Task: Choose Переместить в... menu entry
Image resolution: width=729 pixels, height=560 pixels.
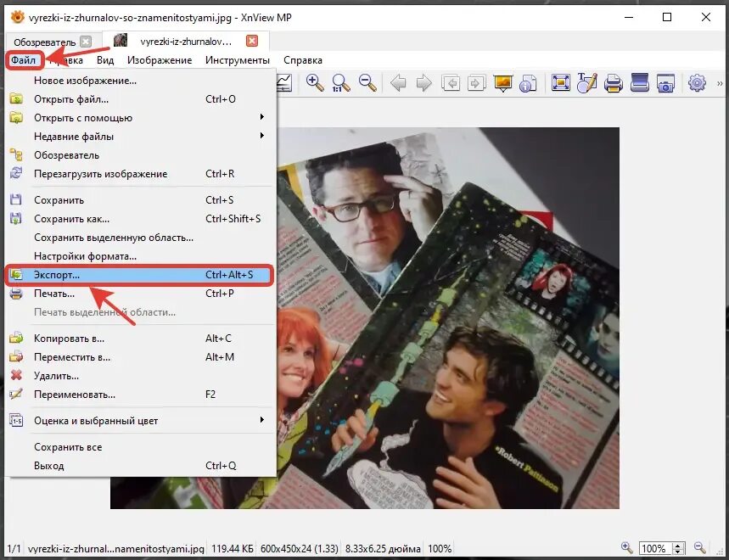Action: pyautogui.click(x=139, y=357)
